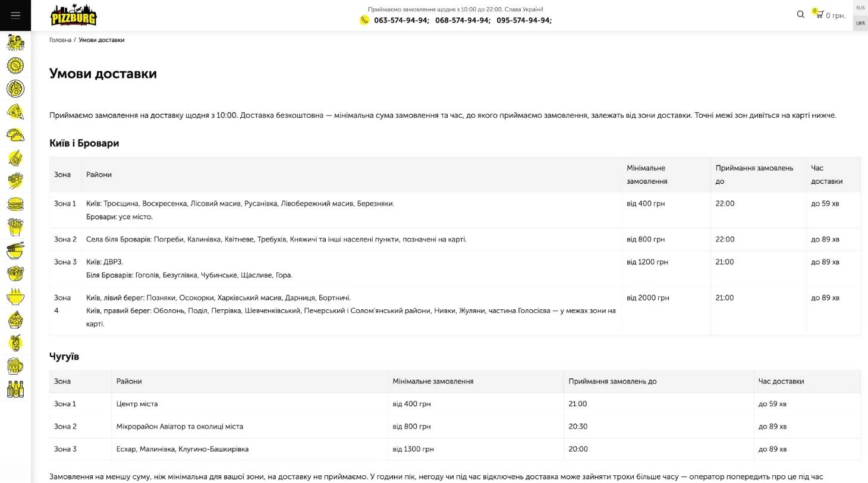Click the Умови доставки page heading
Image resolution: width=868 pixels, height=483 pixels.
(103, 74)
